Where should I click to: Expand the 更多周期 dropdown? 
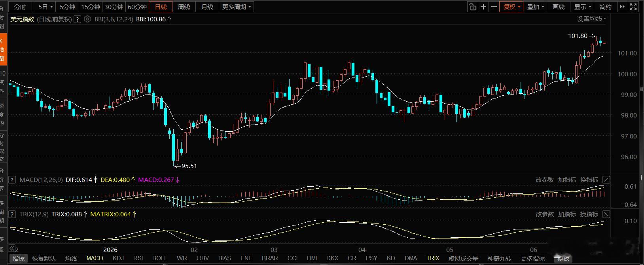coord(237,7)
